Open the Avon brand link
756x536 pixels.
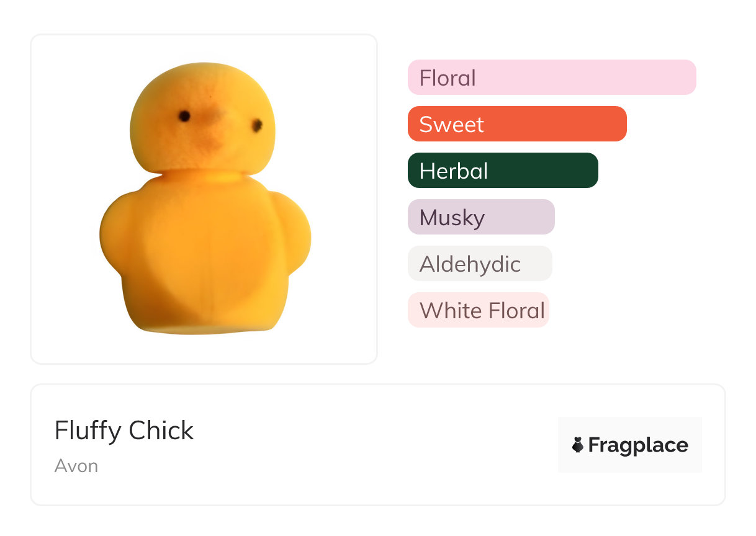76,466
